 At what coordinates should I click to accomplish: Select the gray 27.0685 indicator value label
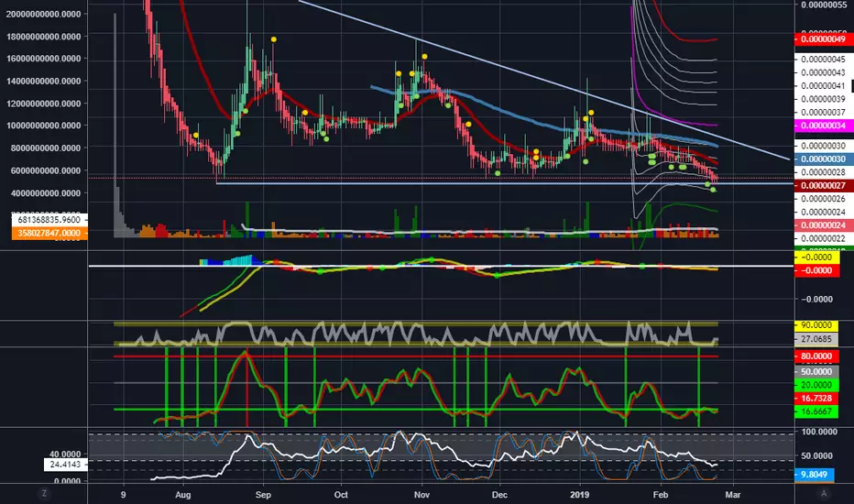(817, 339)
